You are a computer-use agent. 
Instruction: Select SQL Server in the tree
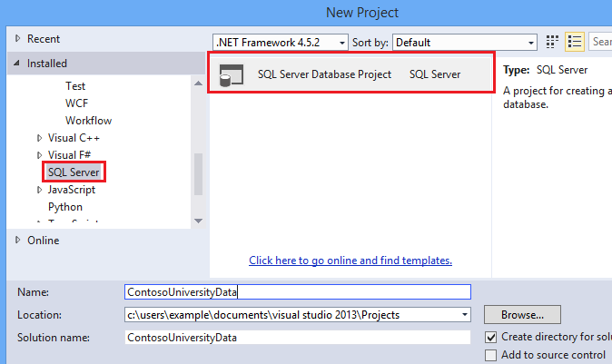pos(74,172)
